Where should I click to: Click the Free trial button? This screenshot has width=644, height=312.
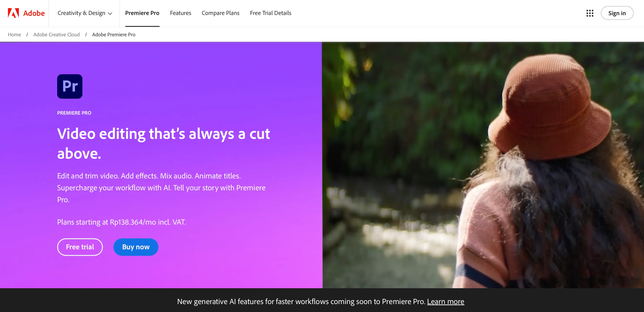pyautogui.click(x=80, y=247)
